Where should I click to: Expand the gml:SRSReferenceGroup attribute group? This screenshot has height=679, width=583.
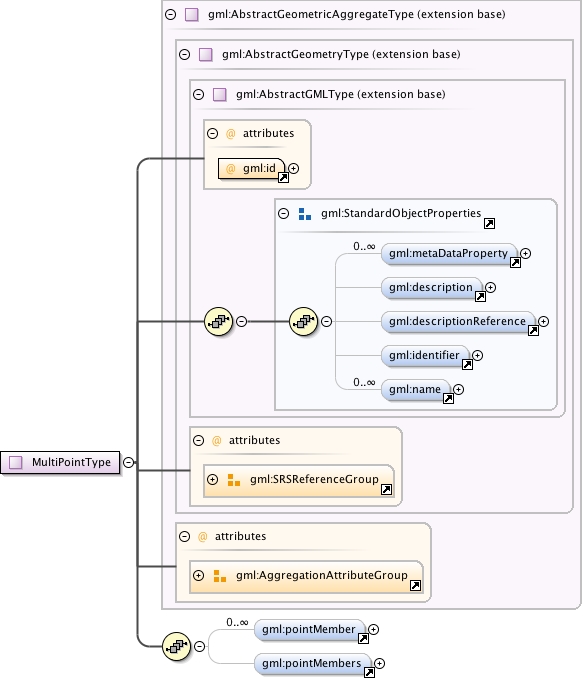[212, 479]
